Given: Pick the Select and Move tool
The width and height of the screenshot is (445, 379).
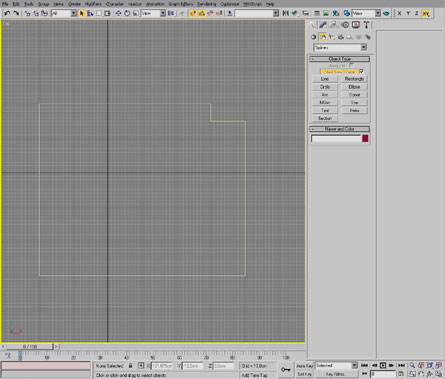Looking at the screenshot, I should [118, 13].
